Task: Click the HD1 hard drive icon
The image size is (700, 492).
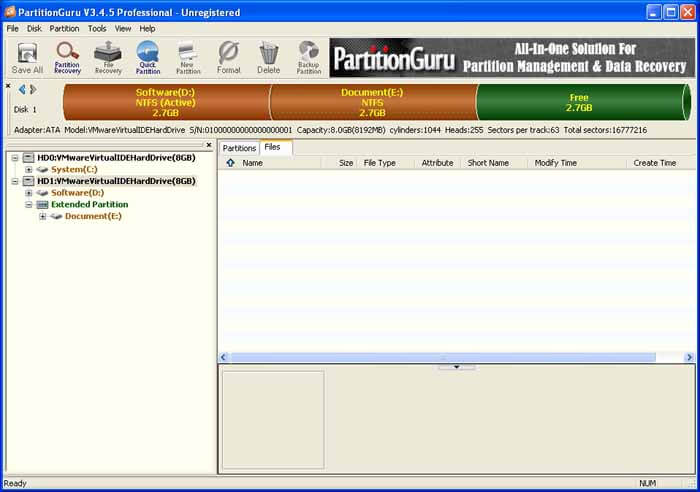Action: [29, 181]
